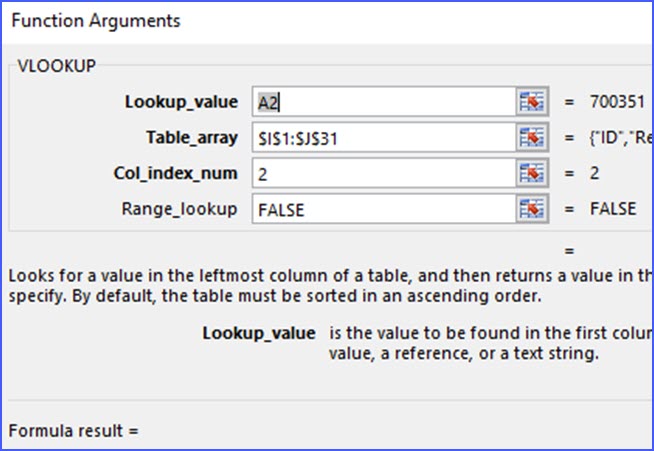Click into the Lookup_value field containing A2
The width and height of the screenshot is (654, 451).
click(x=383, y=102)
